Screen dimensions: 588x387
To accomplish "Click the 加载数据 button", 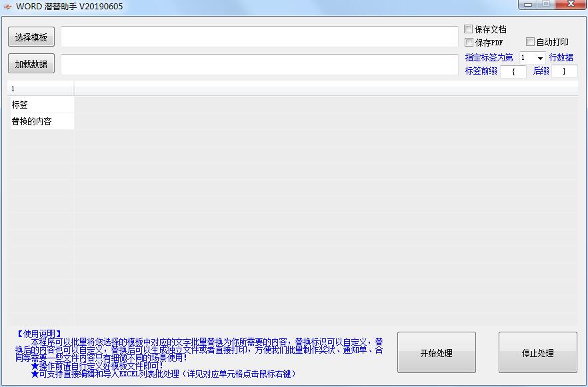I will (31, 64).
